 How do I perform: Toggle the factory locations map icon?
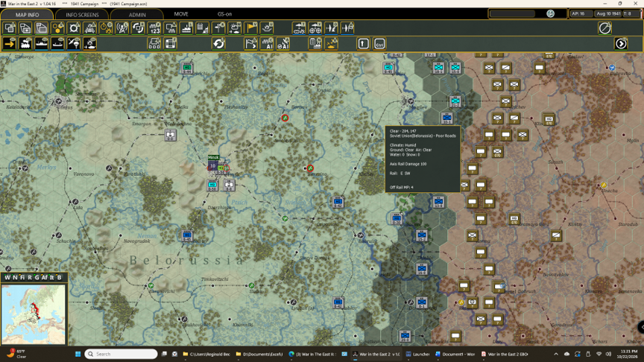186,28
